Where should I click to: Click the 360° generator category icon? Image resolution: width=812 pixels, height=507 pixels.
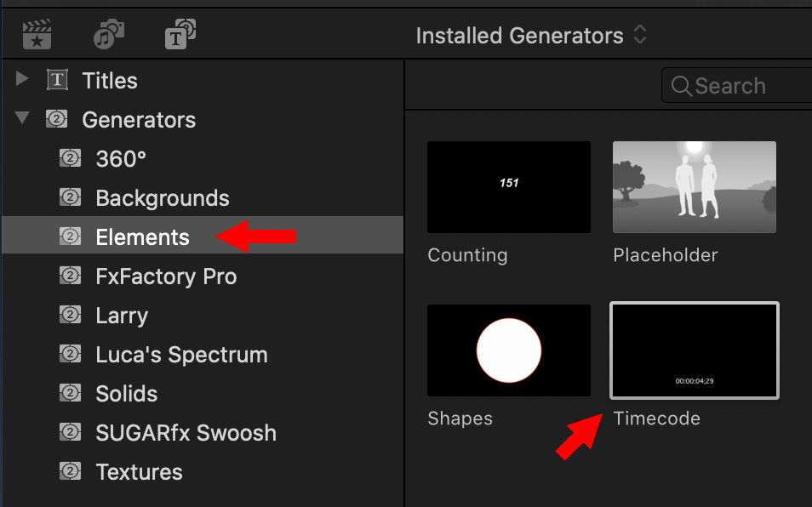coord(70,157)
